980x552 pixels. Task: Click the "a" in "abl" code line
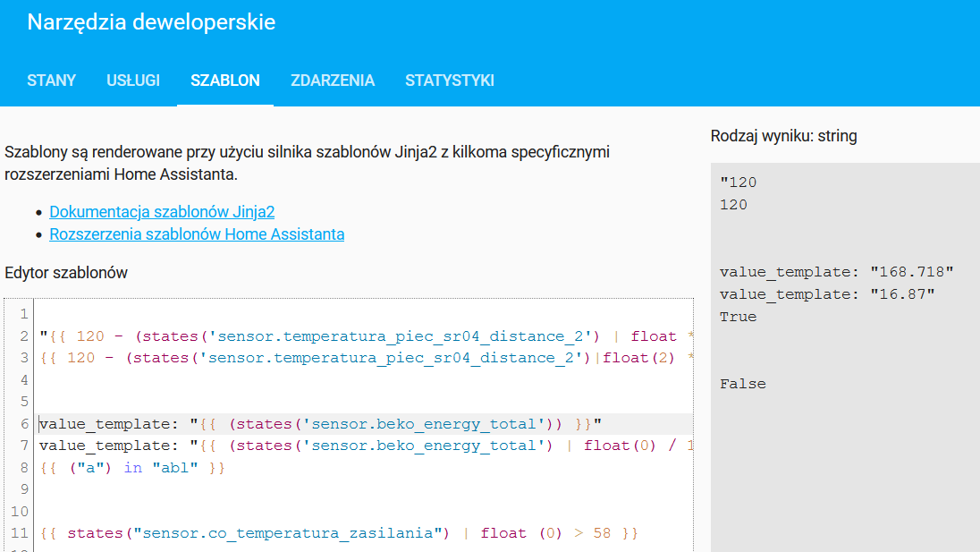point(132,467)
